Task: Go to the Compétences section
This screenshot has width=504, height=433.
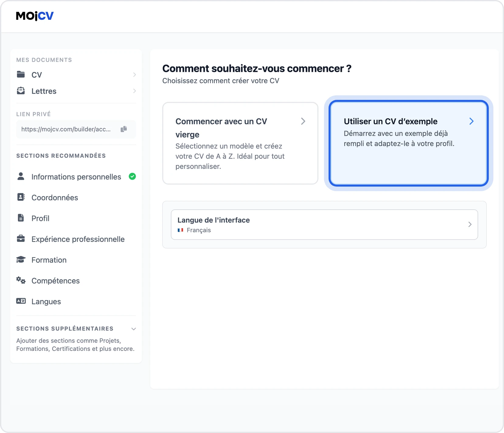Action: [76, 281]
